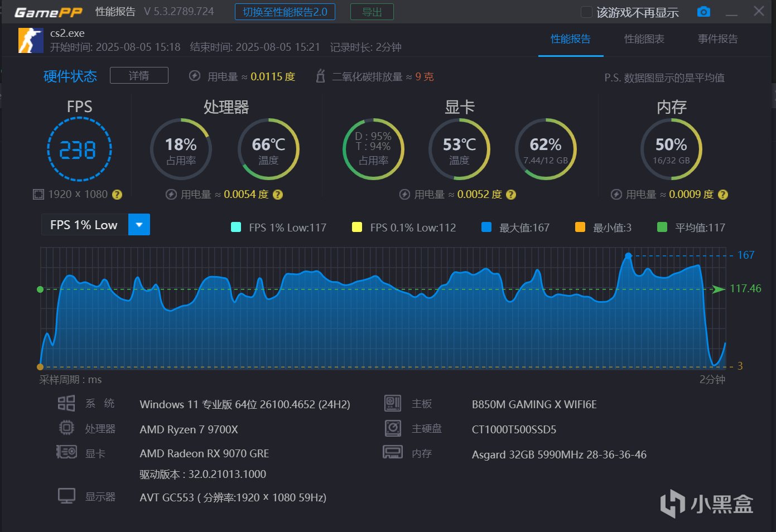Image resolution: width=776 pixels, height=532 pixels.
Task: Click the Windows 11 专业版 system text
Action: pos(245,404)
